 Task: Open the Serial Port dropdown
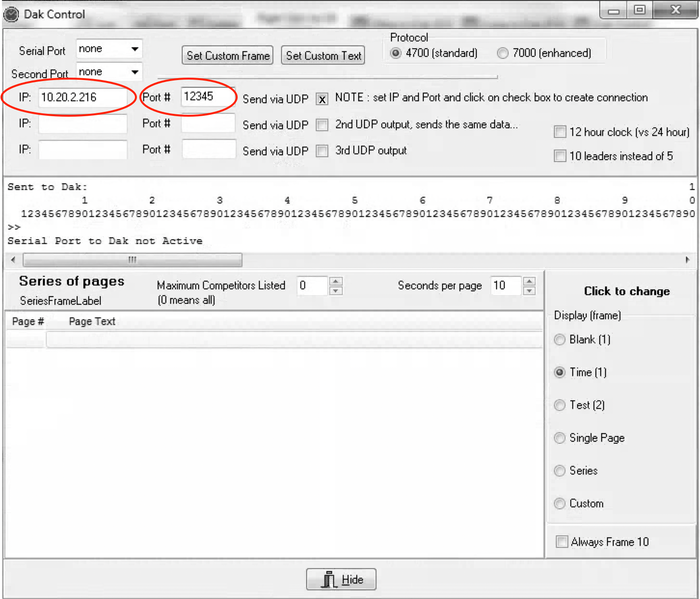pos(135,49)
